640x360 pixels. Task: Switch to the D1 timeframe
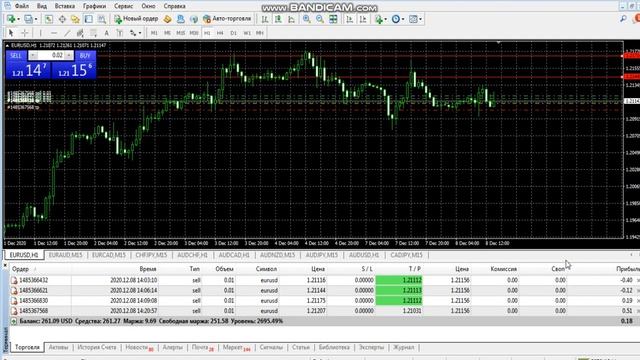click(233, 33)
